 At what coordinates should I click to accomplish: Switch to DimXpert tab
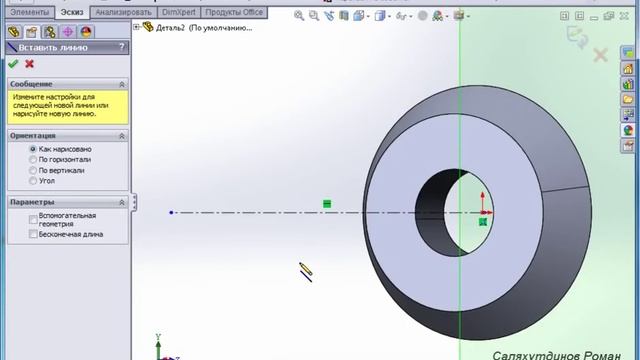[179, 12]
